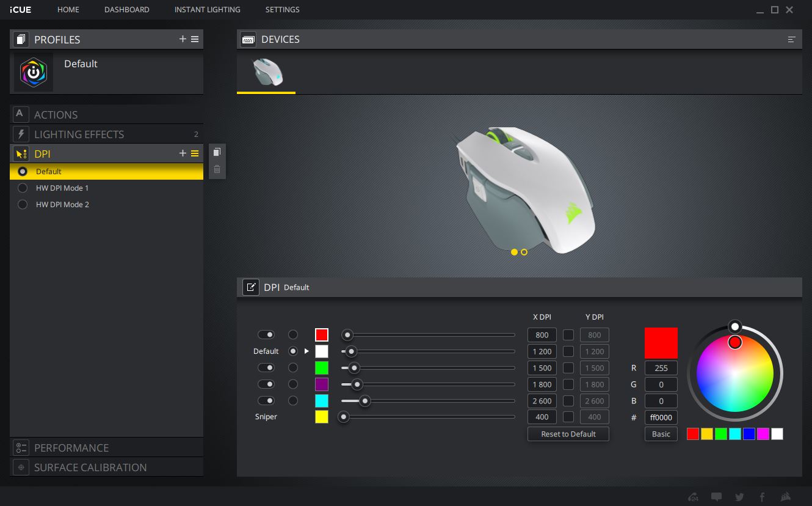Select HW DPI Mode 2
This screenshot has width=812, height=506.
coord(107,205)
